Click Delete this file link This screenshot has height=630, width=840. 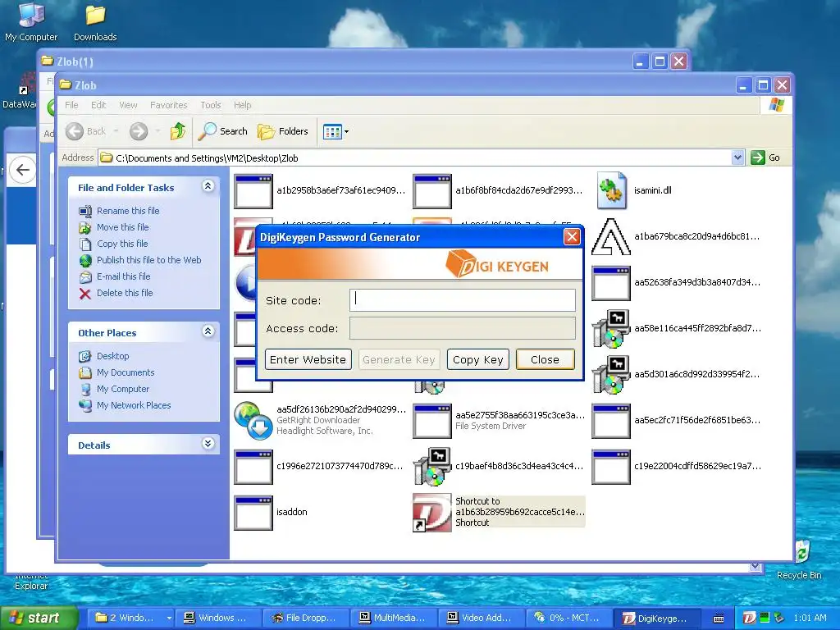[125, 293]
